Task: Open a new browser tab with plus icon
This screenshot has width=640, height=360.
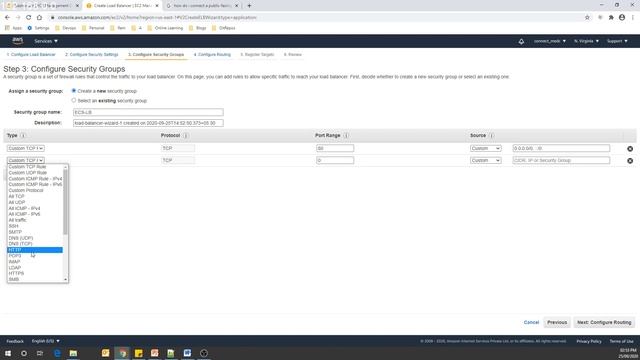Action: pos(249,6)
